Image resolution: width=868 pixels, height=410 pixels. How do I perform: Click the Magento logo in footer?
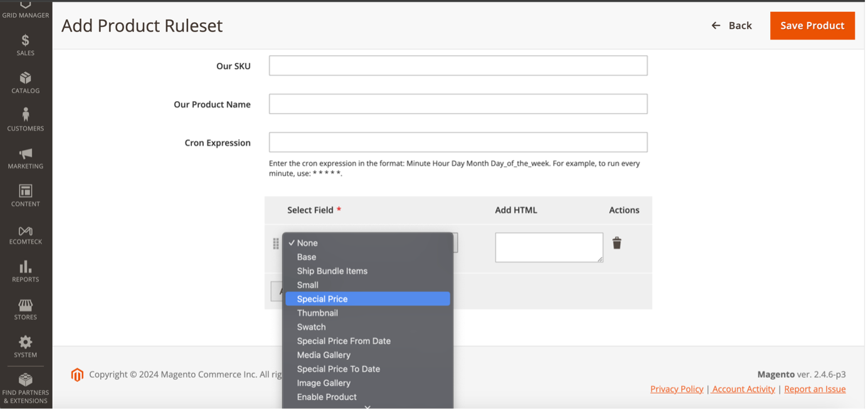(77, 375)
